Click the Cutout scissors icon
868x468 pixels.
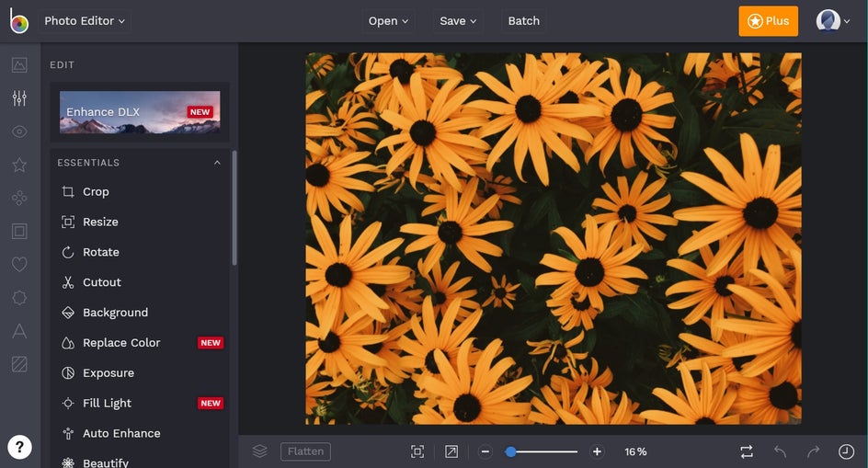pos(68,282)
